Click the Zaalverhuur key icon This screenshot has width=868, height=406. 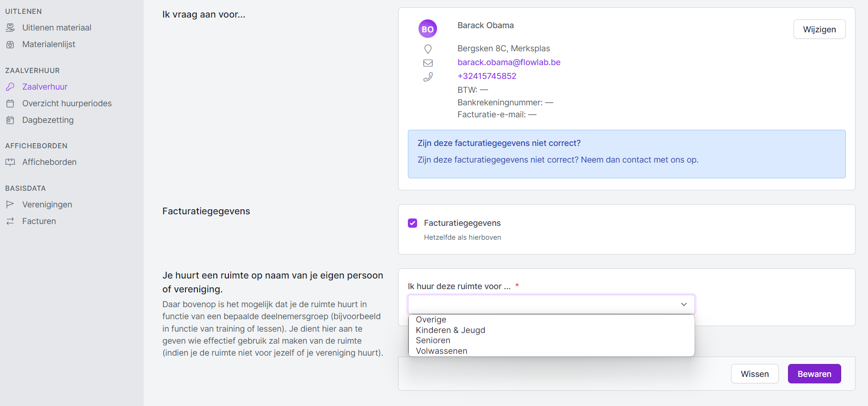[10, 87]
